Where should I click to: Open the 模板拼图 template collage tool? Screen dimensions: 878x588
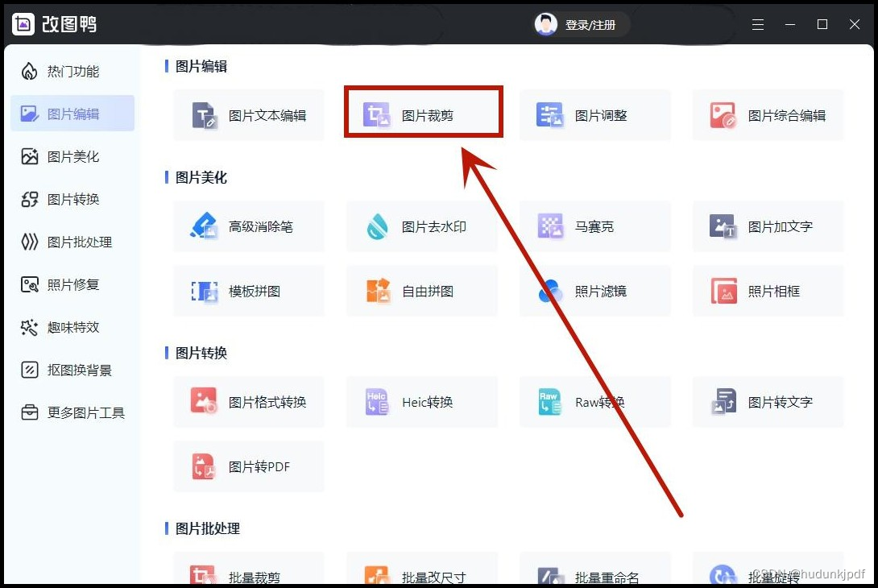pos(248,291)
